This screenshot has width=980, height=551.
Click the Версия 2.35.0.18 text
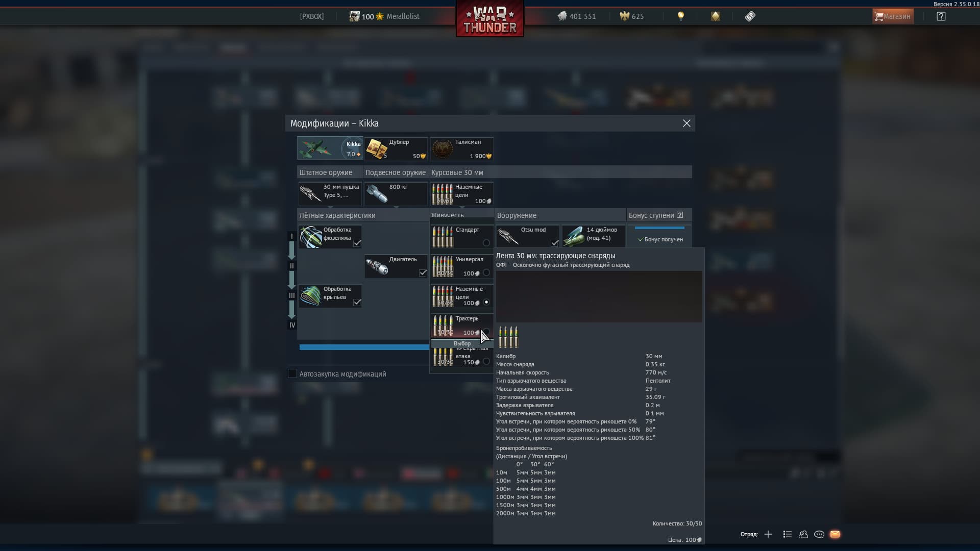tap(957, 4)
